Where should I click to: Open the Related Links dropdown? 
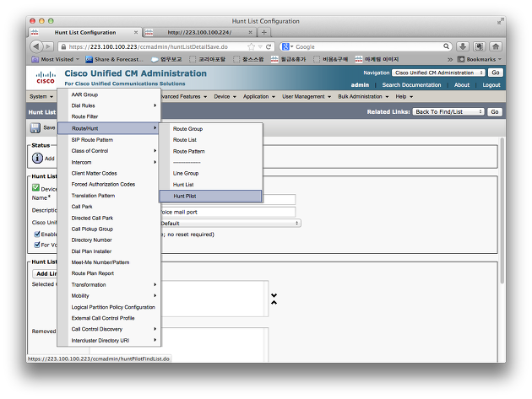[x=448, y=111]
